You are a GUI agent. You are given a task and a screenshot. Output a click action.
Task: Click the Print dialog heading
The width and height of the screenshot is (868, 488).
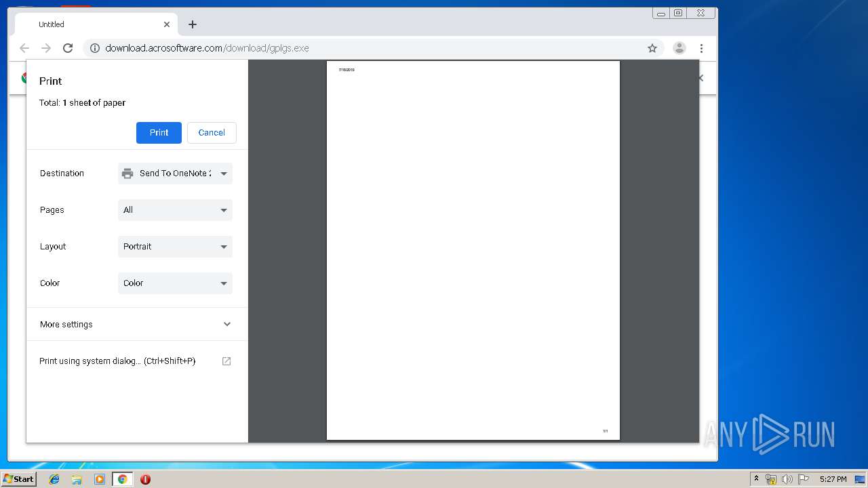50,81
